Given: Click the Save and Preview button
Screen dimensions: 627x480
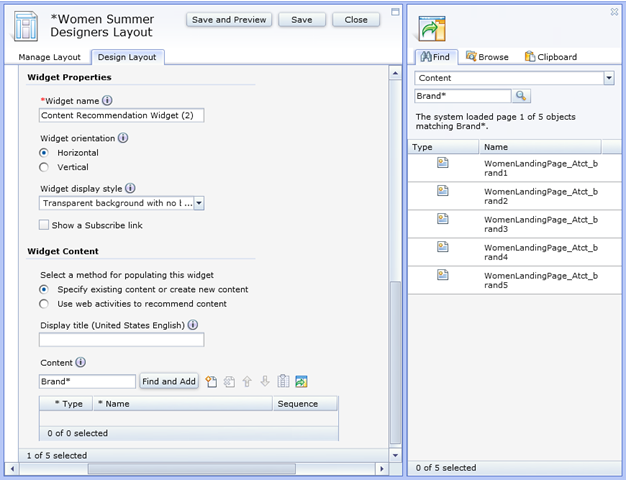Looking at the screenshot, I should point(229,20).
